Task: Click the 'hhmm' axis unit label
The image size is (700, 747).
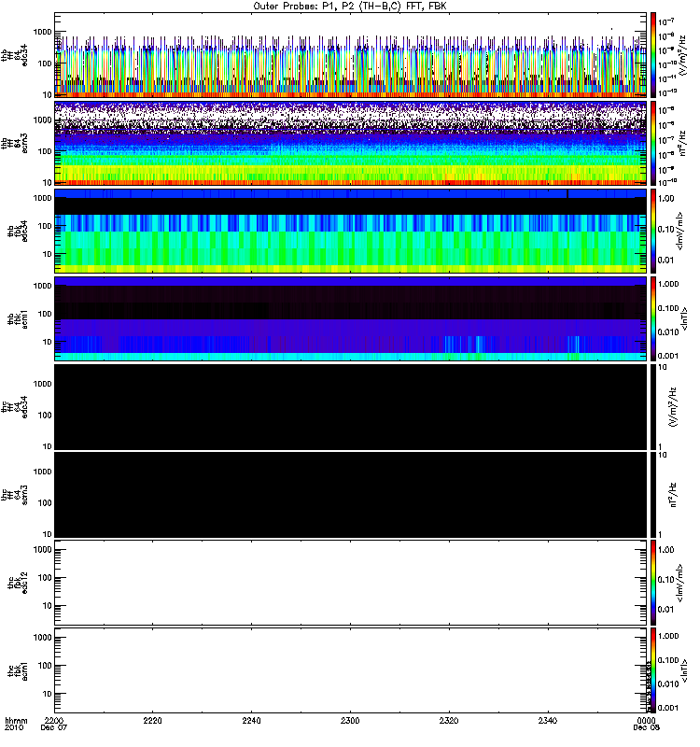Action: [x=16, y=720]
